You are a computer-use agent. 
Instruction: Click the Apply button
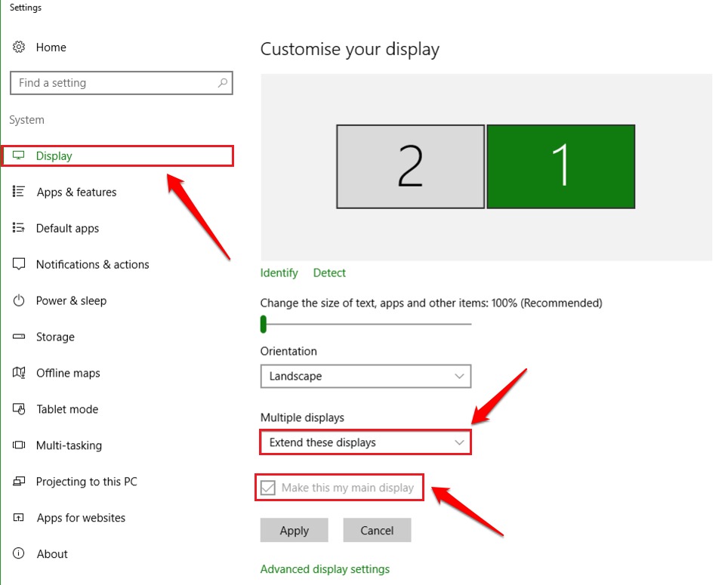[x=295, y=530]
